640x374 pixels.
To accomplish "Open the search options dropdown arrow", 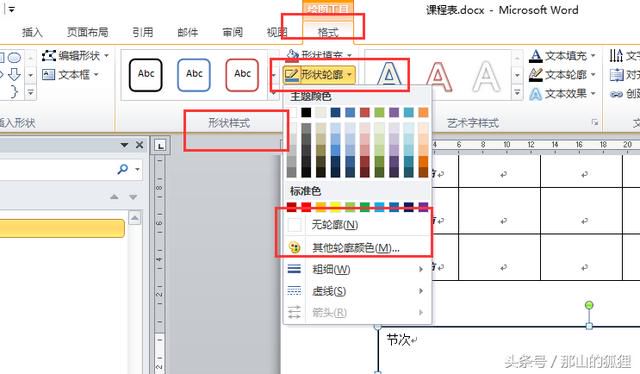I will click(138, 169).
